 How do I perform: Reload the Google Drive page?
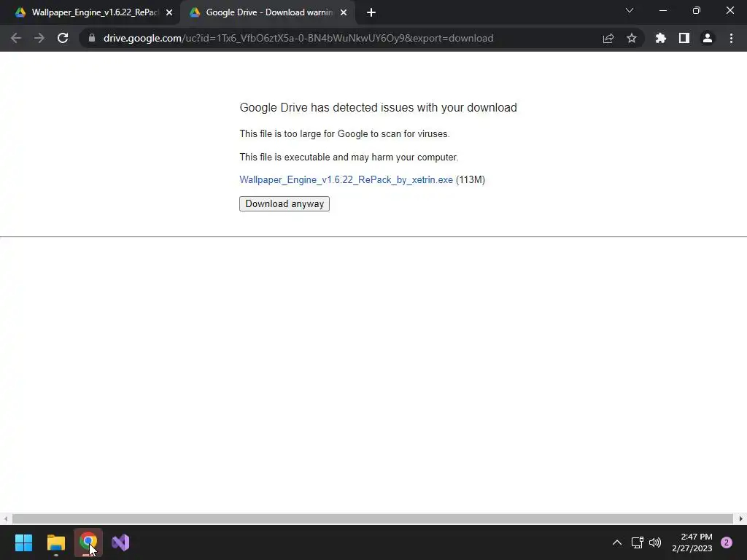pos(63,38)
